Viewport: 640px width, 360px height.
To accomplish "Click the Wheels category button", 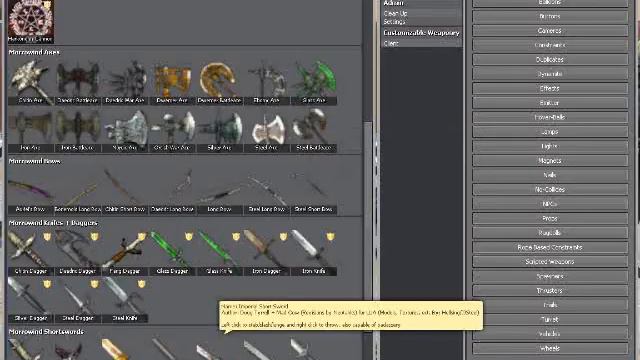I will 550,349.
